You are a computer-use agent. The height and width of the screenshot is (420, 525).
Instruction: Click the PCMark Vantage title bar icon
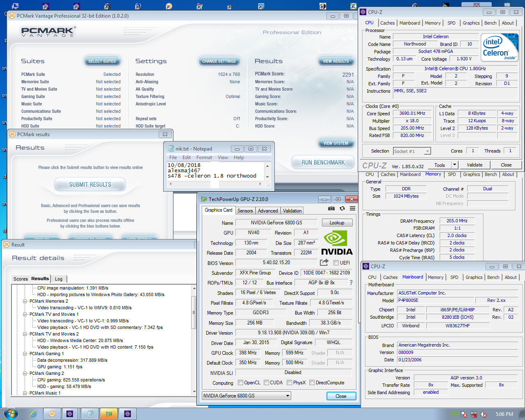click(x=12, y=16)
